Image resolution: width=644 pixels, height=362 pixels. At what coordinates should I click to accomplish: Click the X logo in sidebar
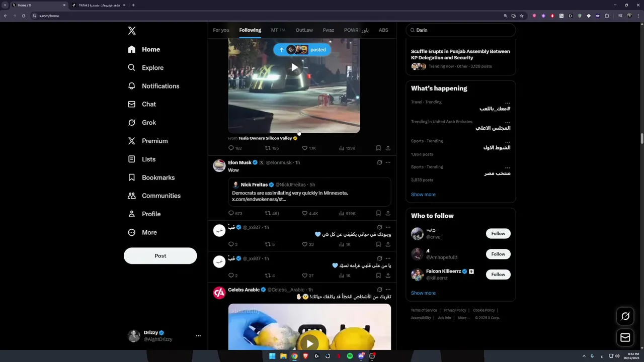click(x=132, y=31)
